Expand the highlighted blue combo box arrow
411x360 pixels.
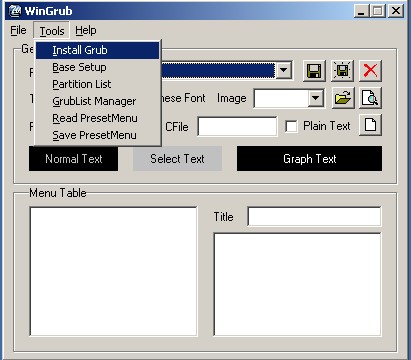[x=284, y=70]
